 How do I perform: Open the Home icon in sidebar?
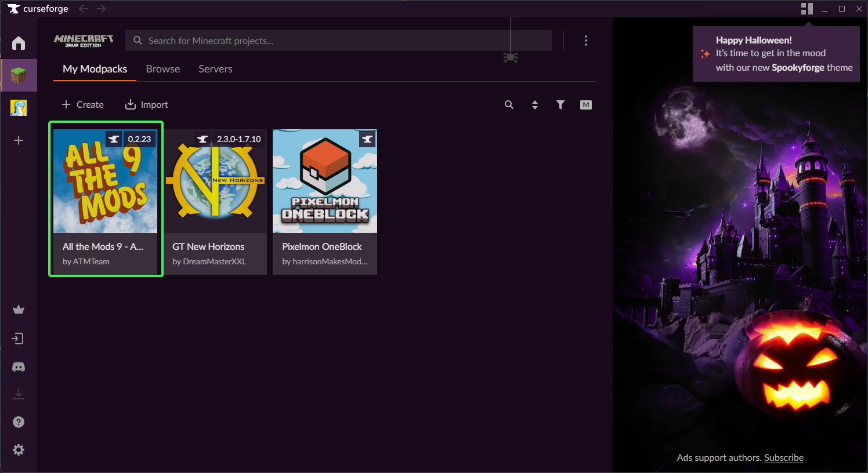coord(19,43)
